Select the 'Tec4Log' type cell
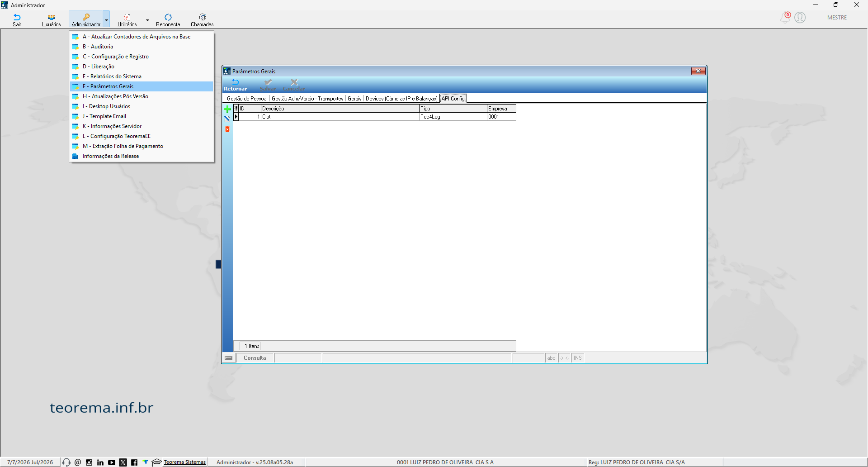The image size is (868, 467). pos(453,117)
